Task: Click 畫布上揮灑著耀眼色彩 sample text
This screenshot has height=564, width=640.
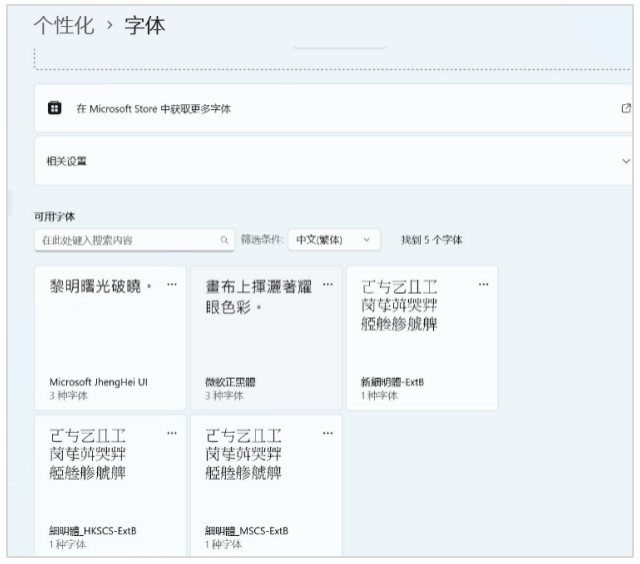Action: pyautogui.click(x=259, y=297)
